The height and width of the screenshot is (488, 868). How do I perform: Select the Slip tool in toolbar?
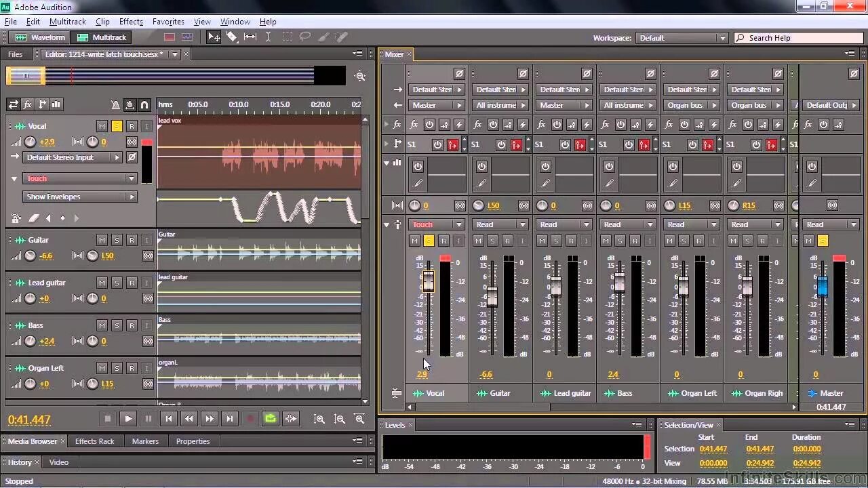tap(250, 37)
